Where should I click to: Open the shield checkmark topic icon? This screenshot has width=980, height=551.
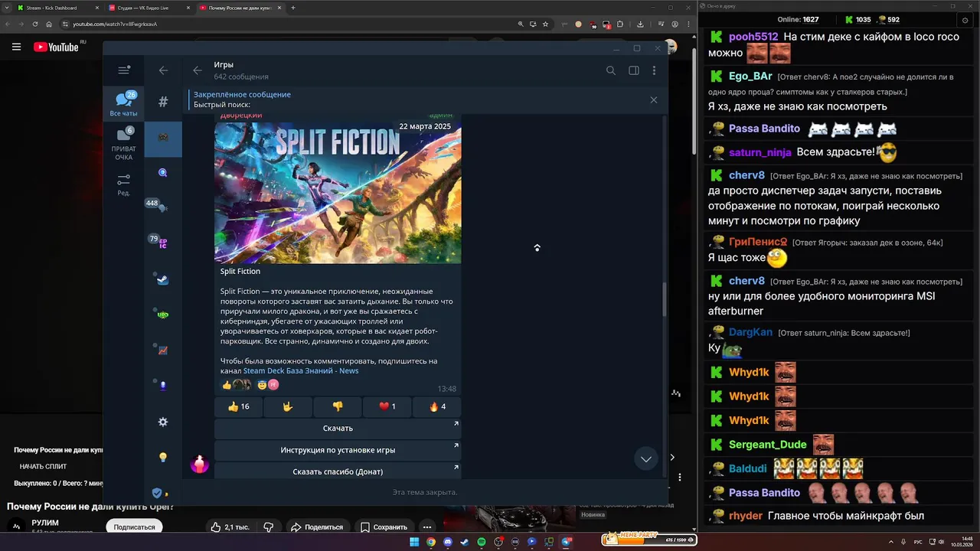pos(158,493)
